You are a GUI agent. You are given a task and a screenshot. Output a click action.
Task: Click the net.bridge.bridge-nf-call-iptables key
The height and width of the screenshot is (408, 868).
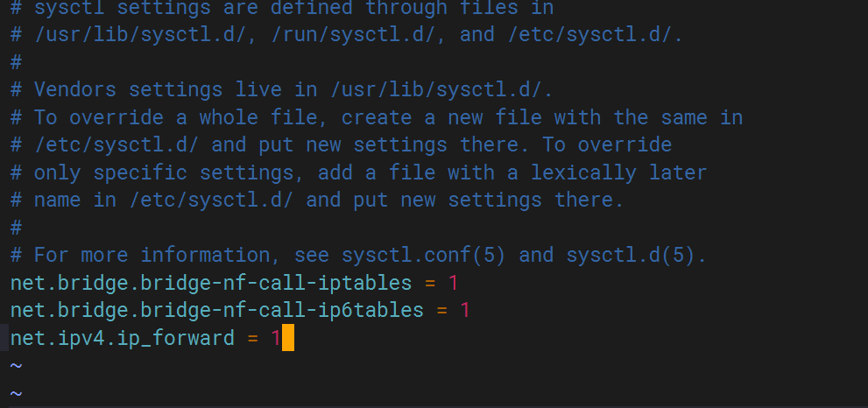pyautogui.click(x=211, y=283)
